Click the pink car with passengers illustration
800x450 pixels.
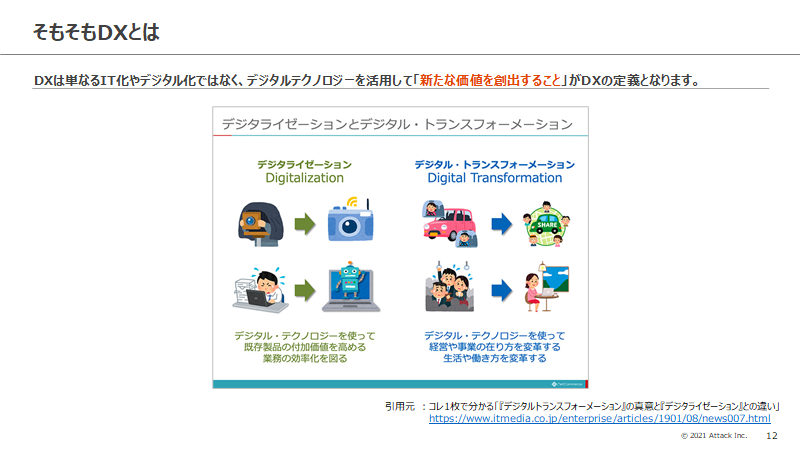click(450, 223)
